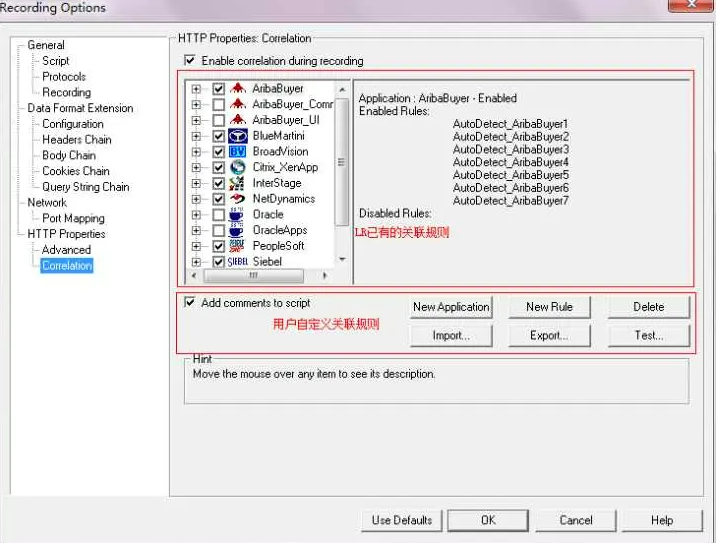Open Advanced HTTP properties

click(x=66, y=250)
